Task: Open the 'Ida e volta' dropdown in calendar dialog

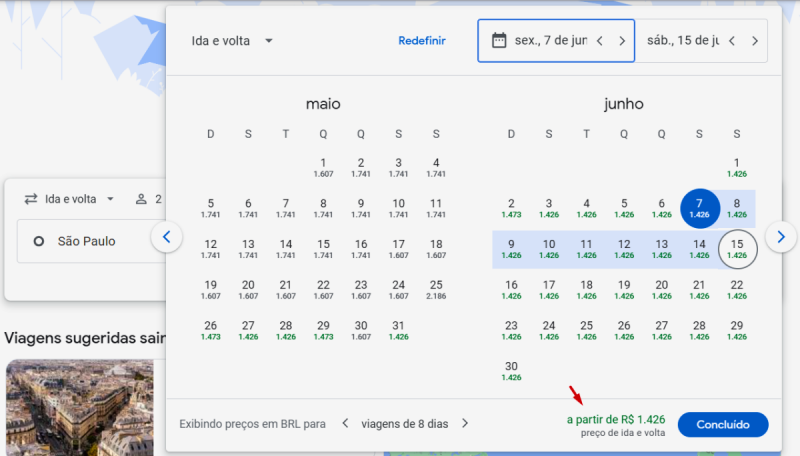Action: (x=232, y=41)
